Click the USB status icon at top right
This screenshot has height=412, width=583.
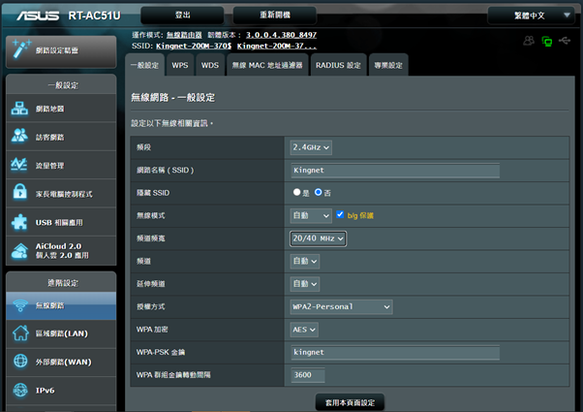(564, 40)
